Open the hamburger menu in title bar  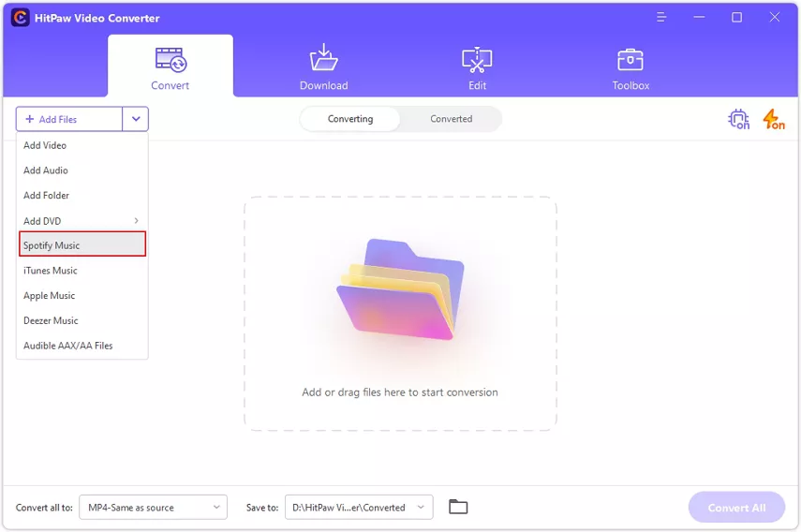661,18
